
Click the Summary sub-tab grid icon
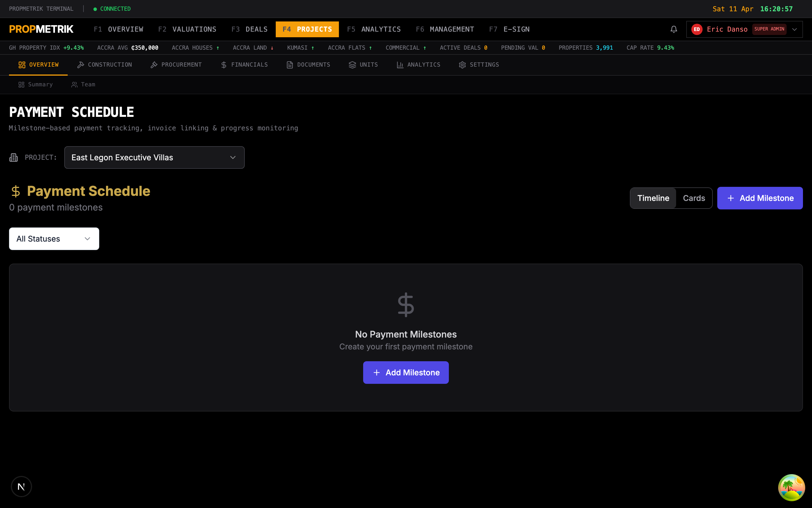pyautogui.click(x=21, y=85)
